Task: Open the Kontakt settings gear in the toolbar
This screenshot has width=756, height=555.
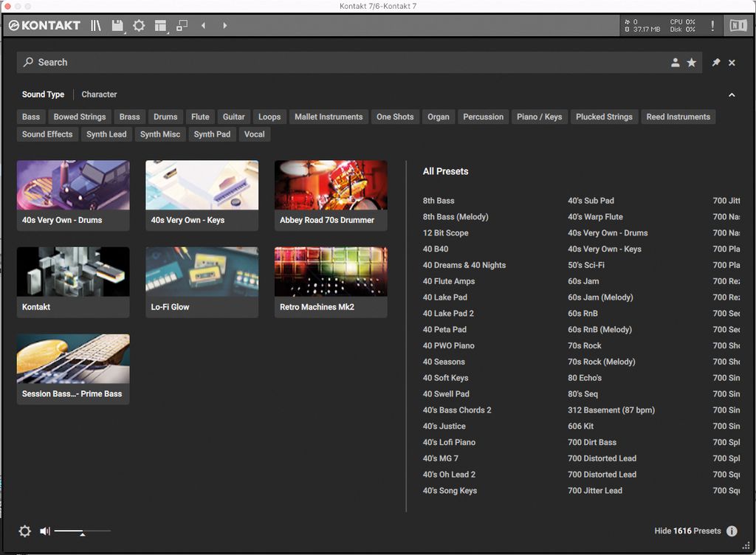Action: click(x=140, y=25)
